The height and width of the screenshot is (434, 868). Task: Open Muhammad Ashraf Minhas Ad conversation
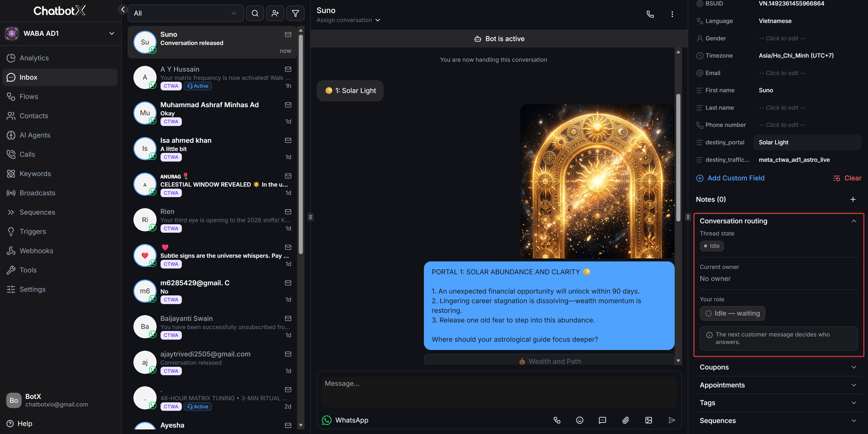point(212,113)
